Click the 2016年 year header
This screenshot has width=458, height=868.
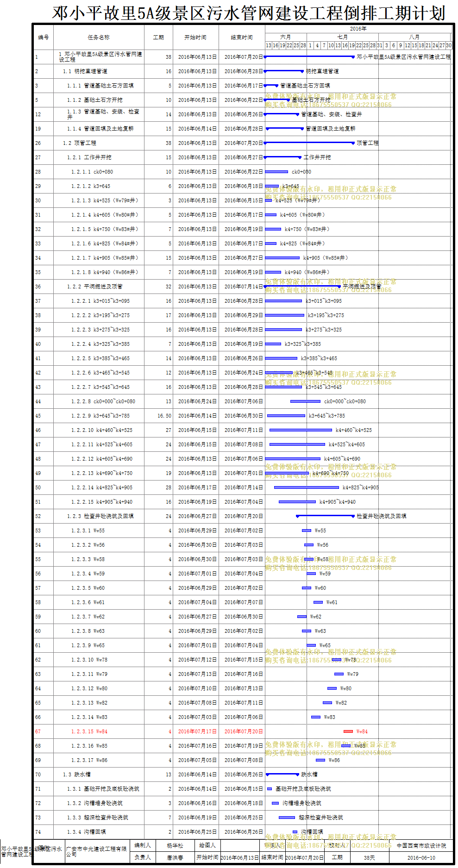pyautogui.click(x=358, y=29)
